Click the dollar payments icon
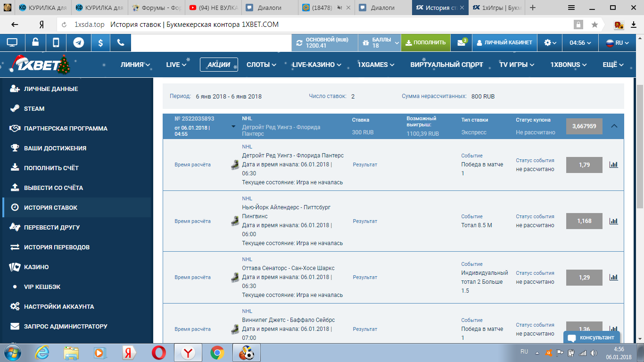This screenshot has width=644, height=362. pyautogui.click(x=100, y=42)
